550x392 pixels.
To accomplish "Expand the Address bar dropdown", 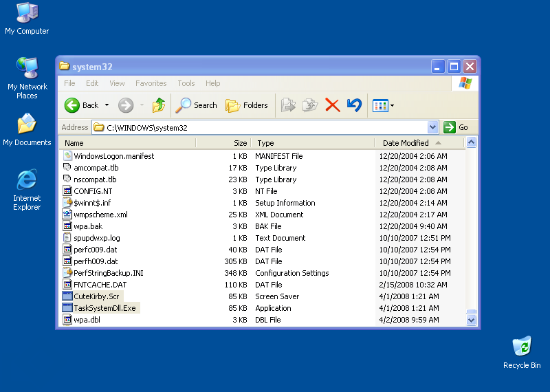I will [x=433, y=127].
